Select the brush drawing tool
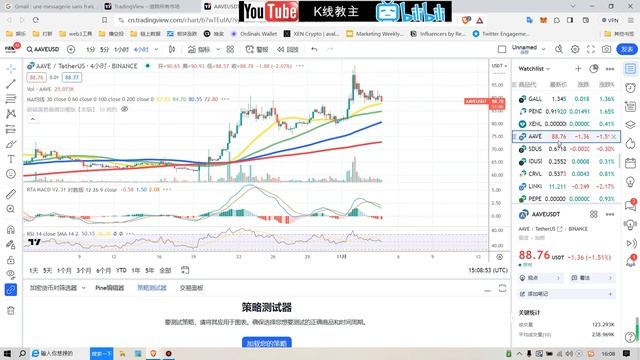Screen dimensions: 640x360 [11, 144]
